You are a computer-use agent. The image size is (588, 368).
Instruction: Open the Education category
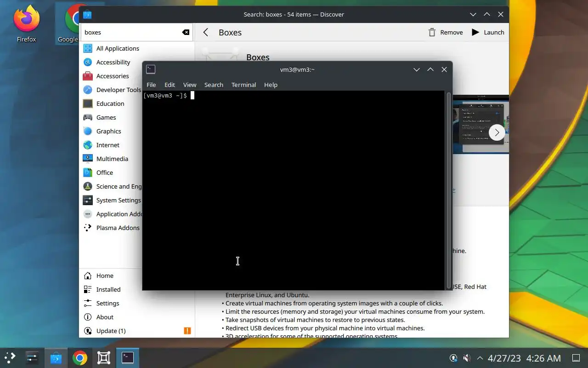point(111,103)
